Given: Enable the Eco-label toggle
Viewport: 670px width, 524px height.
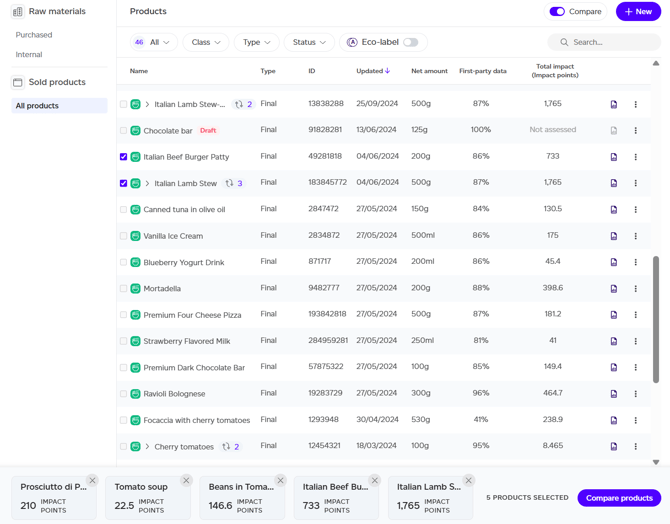Looking at the screenshot, I should [x=410, y=42].
